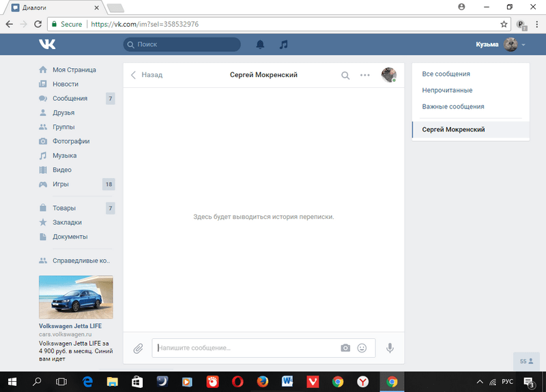The width and height of the screenshot is (546, 392).
Task: Select Непрочитанные filter
Action: click(447, 90)
